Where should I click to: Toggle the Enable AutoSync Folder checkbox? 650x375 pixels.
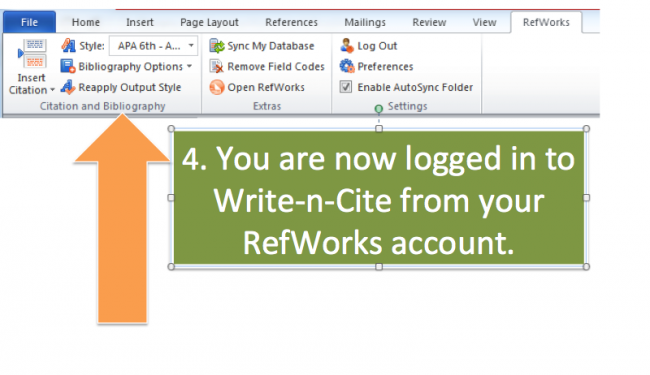[x=346, y=87]
